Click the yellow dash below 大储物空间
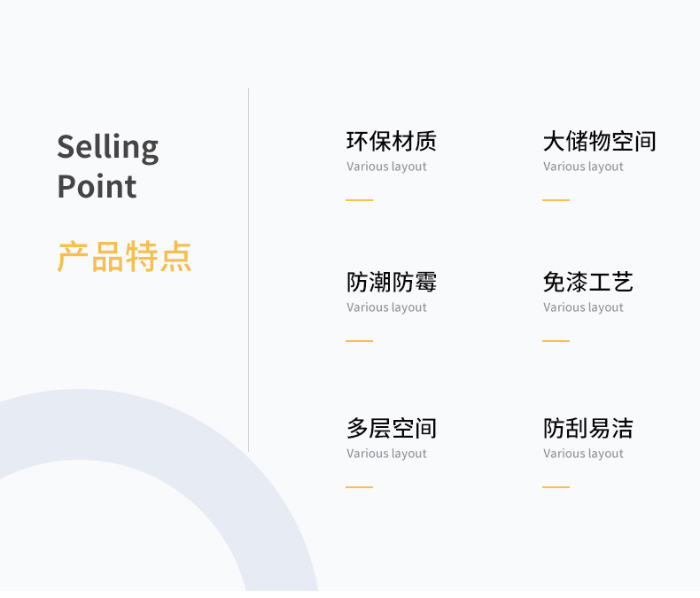This screenshot has height=598, width=700. [x=556, y=200]
